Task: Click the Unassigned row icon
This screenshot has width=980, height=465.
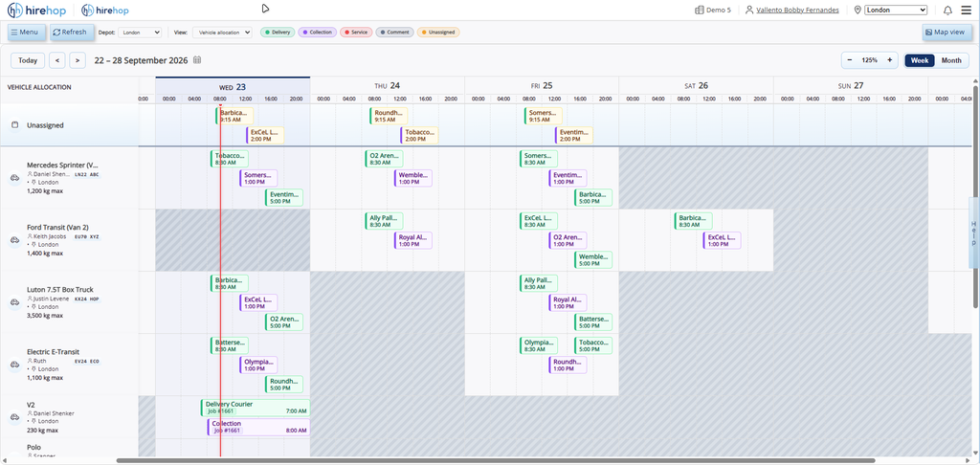Action: pos(14,125)
